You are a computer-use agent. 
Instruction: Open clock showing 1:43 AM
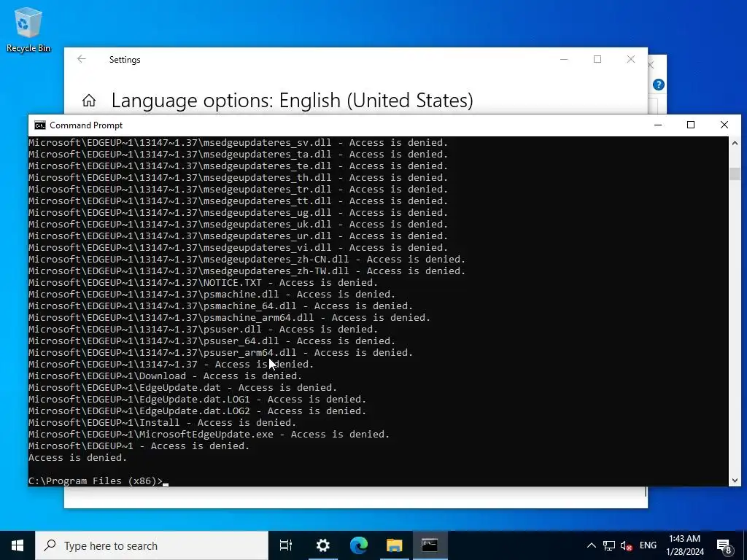point(685,545)
